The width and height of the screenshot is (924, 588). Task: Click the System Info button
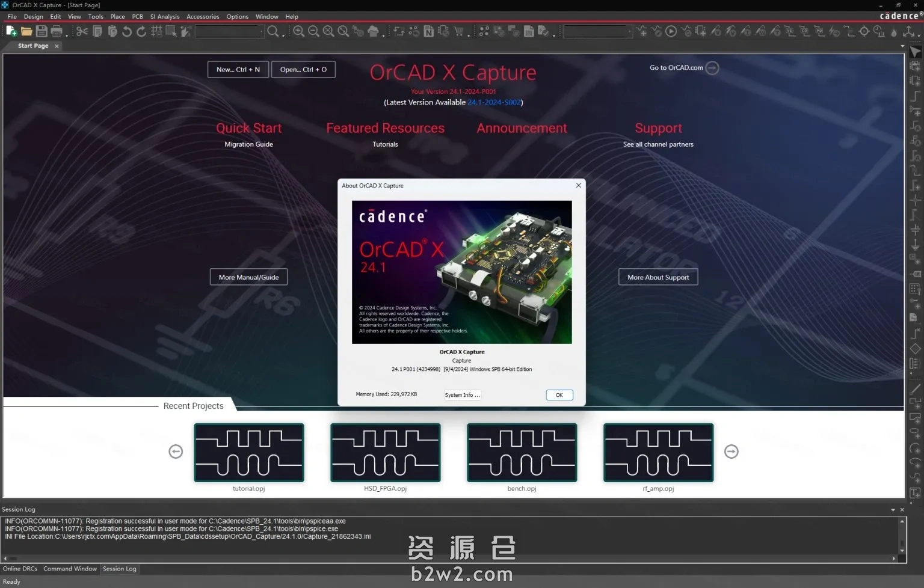pyautogui.click(x=462, y=395)
